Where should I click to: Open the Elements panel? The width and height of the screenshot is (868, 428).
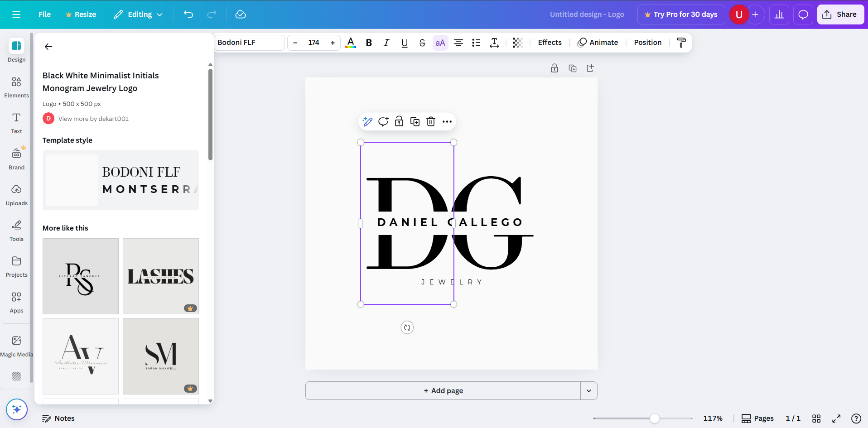16,87
